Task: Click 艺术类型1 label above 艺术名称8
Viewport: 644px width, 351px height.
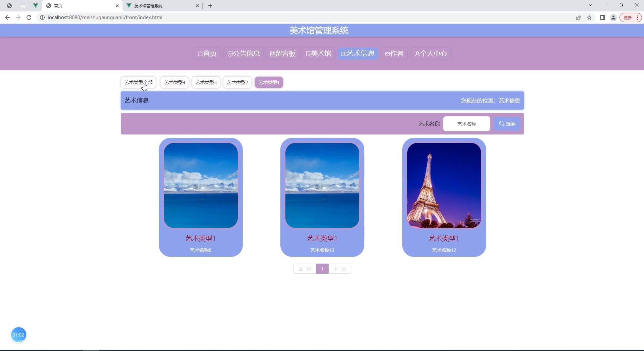Action: (201, 238)
